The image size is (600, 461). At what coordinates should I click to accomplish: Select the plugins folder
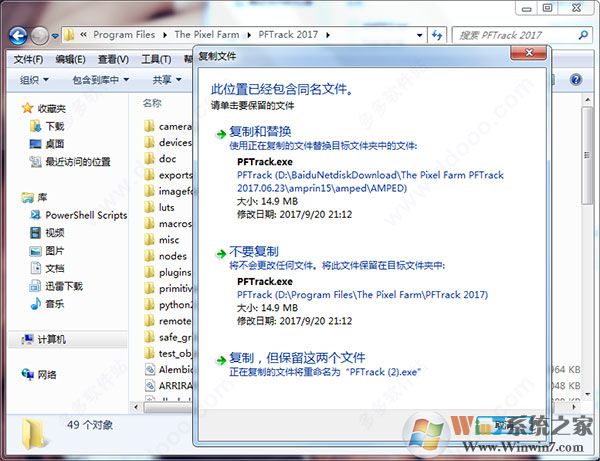168,272
